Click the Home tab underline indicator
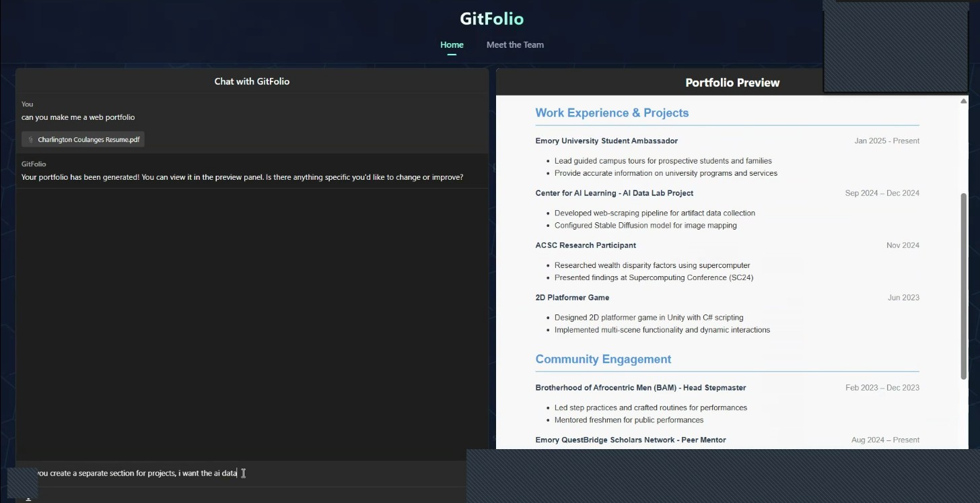This screenshot has width=980, height=503. [x=451, y=53]
